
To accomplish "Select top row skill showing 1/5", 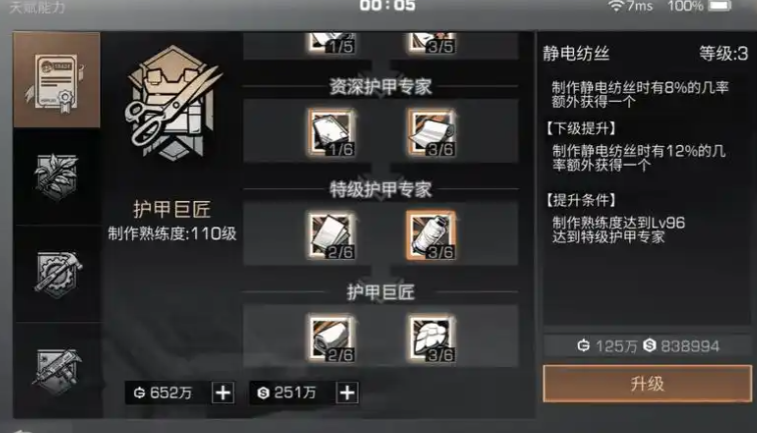I will (331, 43).
